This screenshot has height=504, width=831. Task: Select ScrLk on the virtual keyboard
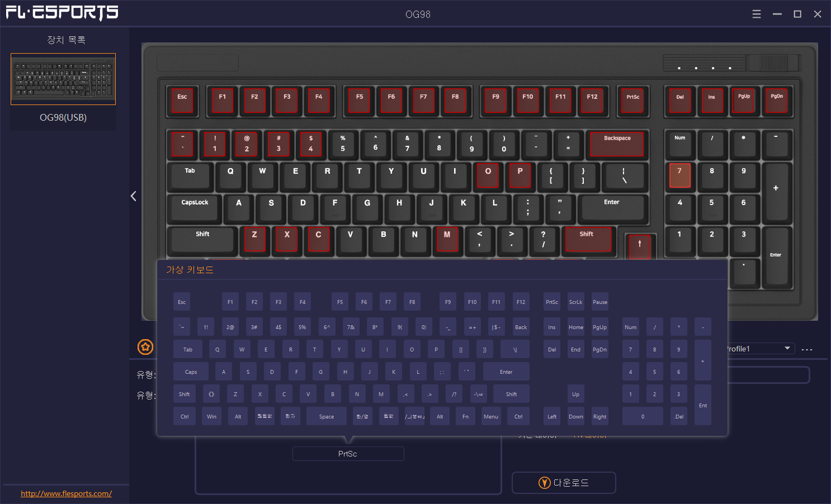point(575,302)
